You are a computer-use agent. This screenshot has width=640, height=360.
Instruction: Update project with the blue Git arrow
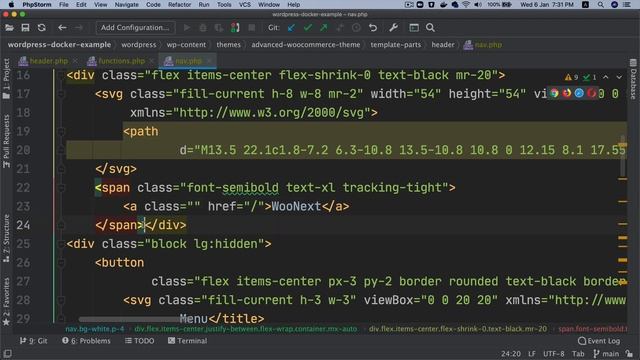(x=291, y=28)
